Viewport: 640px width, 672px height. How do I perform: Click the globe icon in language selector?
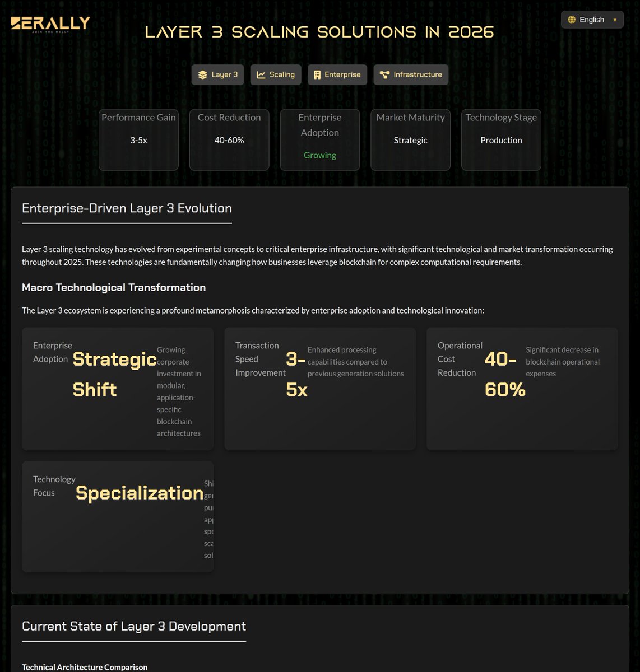point(572,20)
